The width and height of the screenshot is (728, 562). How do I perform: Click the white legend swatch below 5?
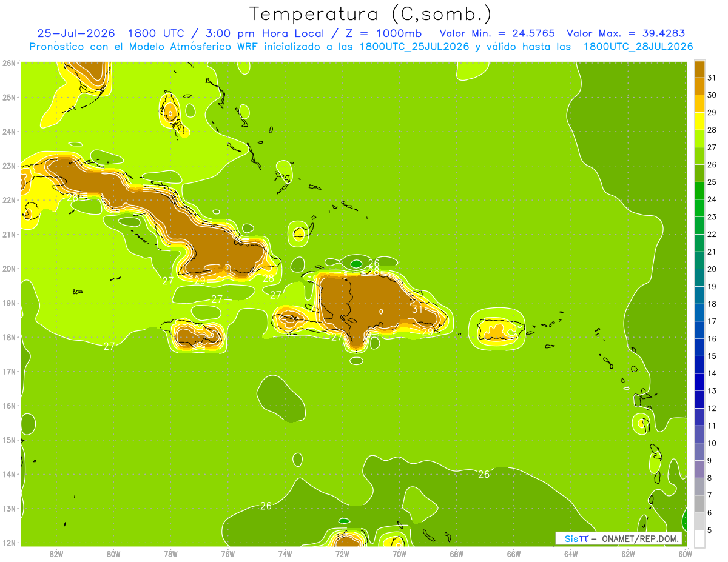pyautogui.click(x=699, y=538)
